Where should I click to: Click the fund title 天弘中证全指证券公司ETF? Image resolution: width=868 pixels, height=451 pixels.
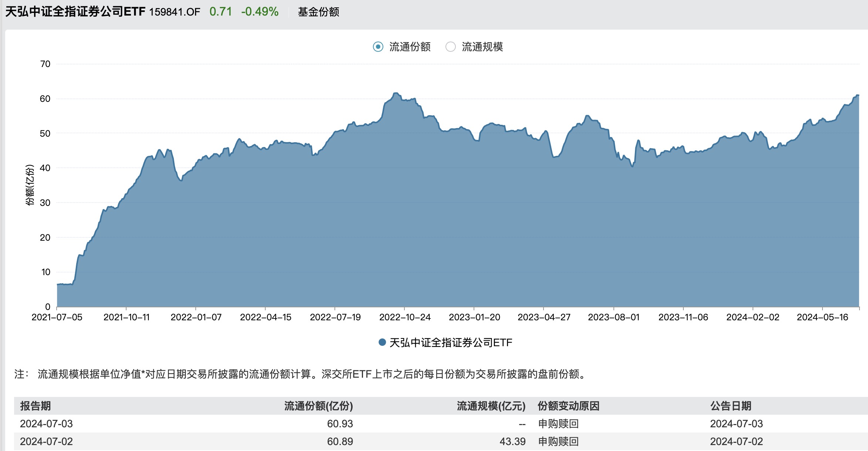click(x=75, y=12)
